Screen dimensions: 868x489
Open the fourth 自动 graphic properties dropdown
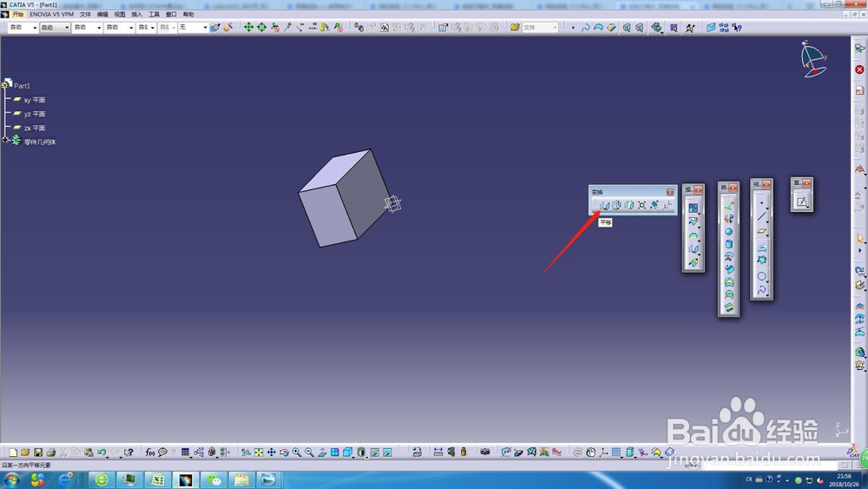pyautogui.click(x=120, y=27)
